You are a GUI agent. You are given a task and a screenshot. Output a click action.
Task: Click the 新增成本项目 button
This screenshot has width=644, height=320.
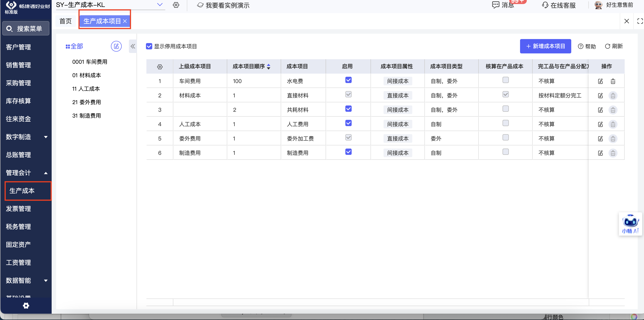coord(545,46)
